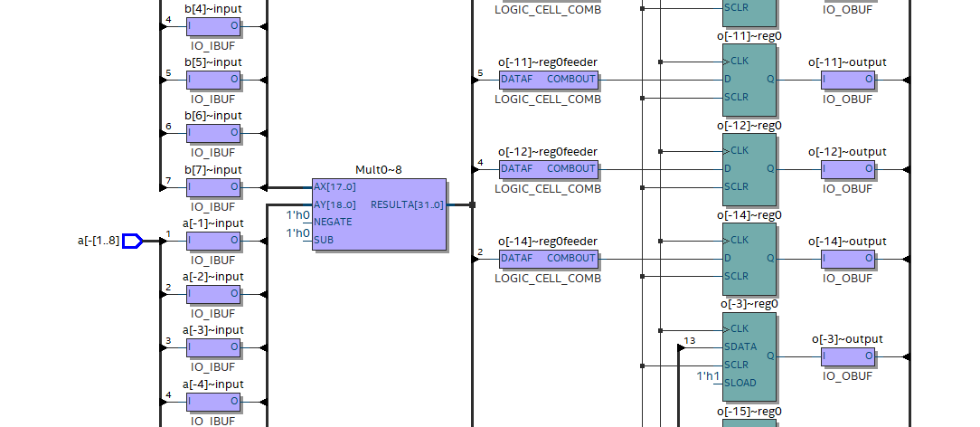980x427 pixels.
Task: Select the a[-2]~input buffer block
Action: coord(213,294)
